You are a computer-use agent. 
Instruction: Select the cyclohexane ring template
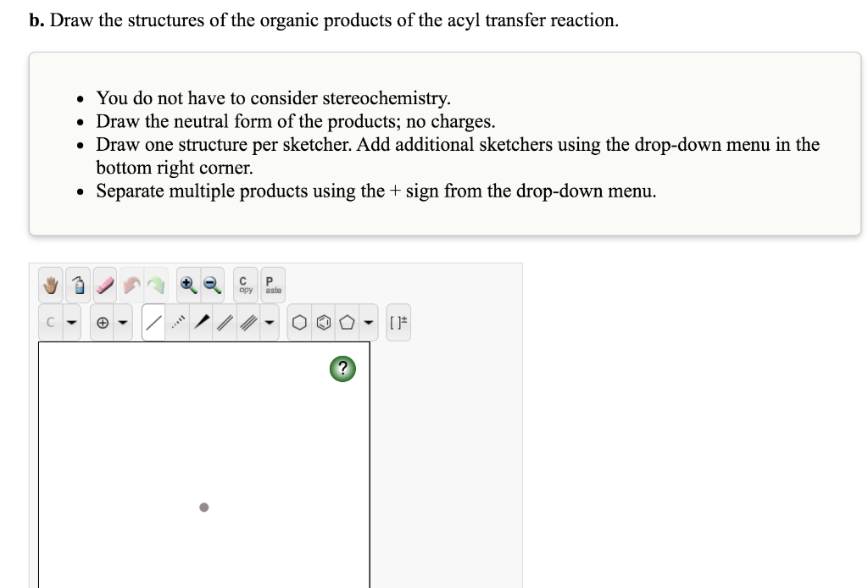tap(299, 322)
